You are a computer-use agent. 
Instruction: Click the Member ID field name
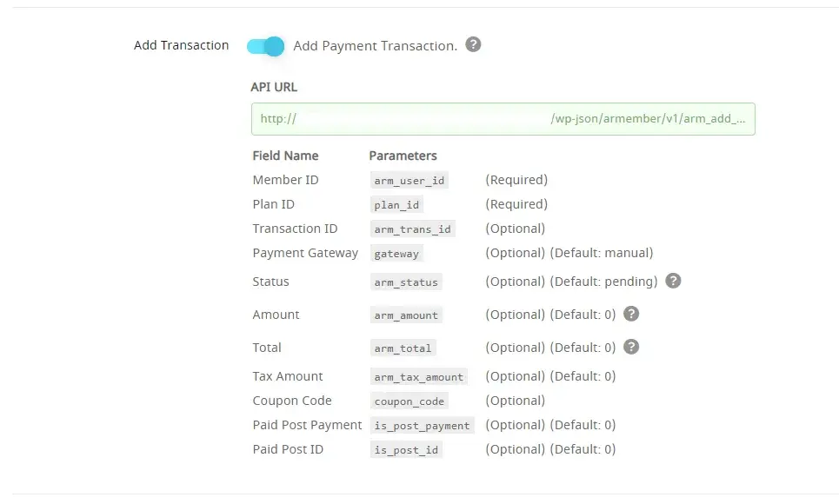(285, 180)
